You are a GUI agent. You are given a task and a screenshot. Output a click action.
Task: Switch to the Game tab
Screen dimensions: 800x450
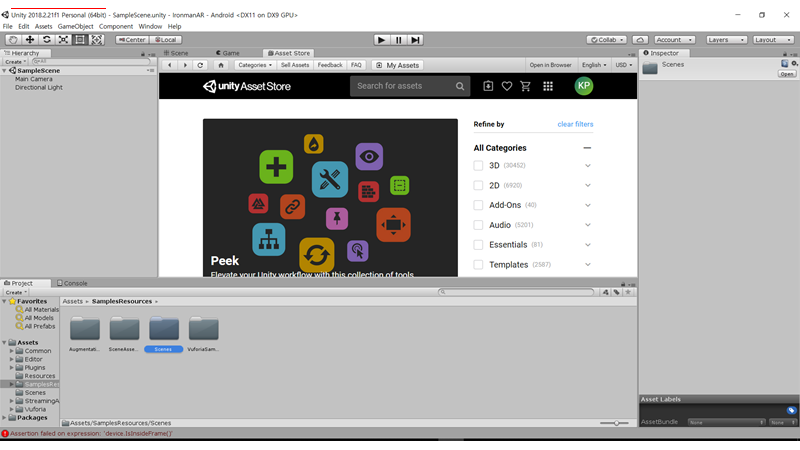[228, 53]
